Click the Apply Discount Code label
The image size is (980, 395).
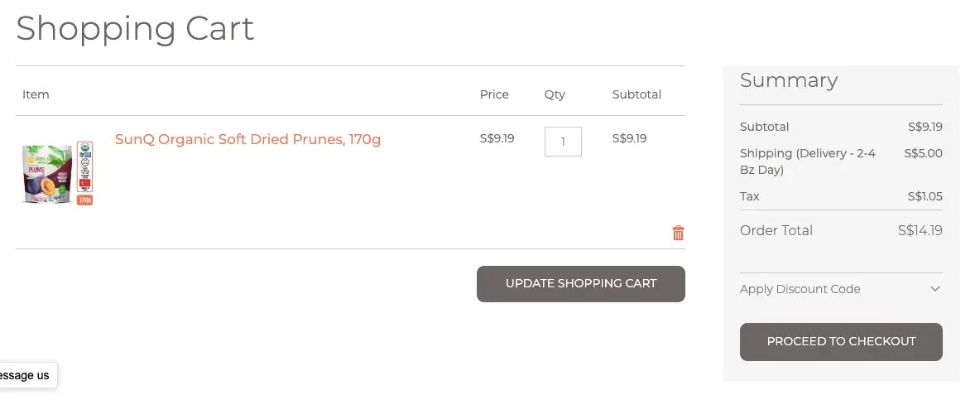(x=800, y=289)
